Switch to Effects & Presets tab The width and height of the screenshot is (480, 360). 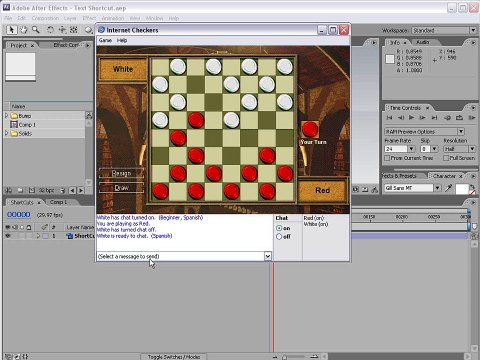click(400, 176)
